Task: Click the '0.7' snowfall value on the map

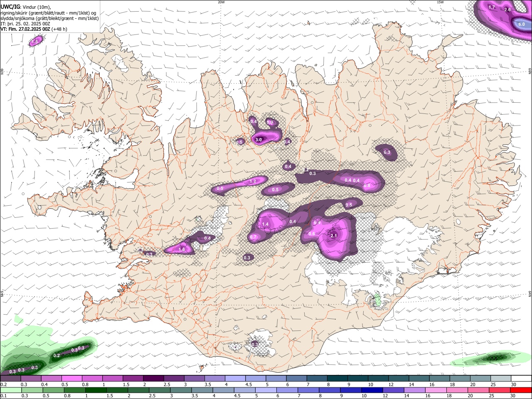Action: pyautogui.click(x=253, y=237)
